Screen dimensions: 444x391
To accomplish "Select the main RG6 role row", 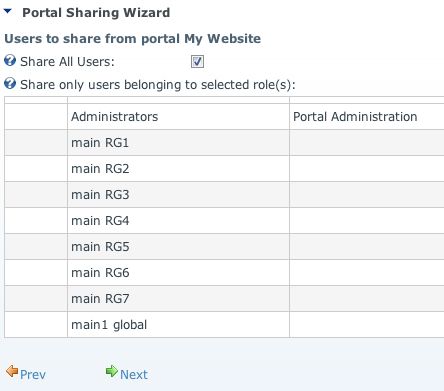I will pos(224,273).
